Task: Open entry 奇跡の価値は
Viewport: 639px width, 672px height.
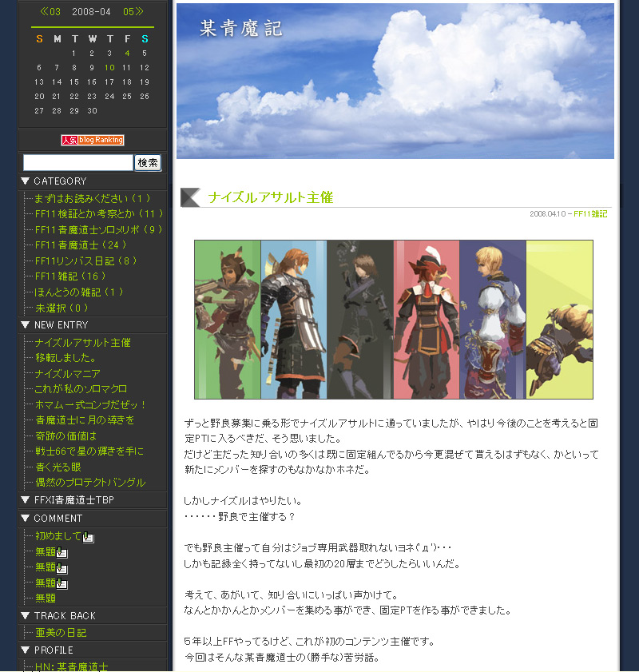Action: (66, 436)
